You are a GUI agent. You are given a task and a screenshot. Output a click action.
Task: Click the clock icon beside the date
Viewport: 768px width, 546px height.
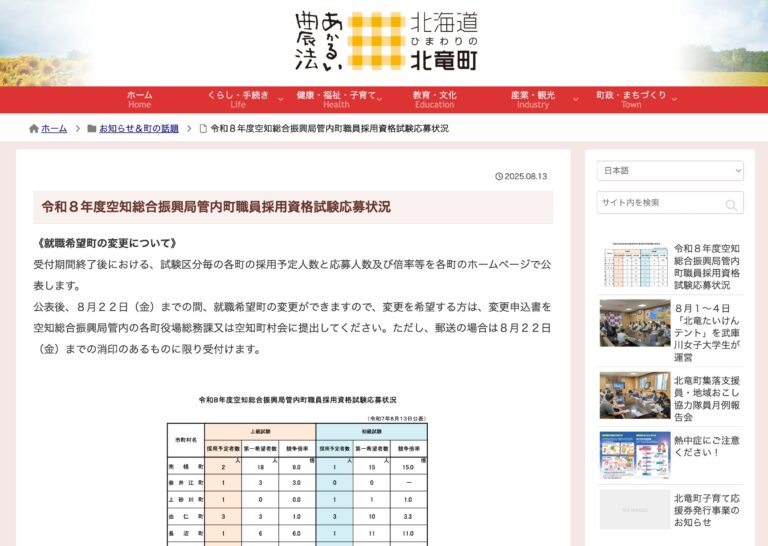[499, 177]
